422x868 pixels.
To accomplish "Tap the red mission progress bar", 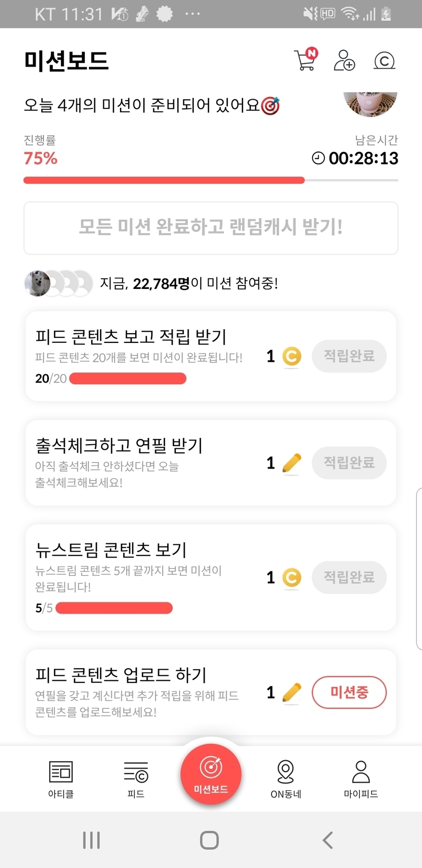I will point(164,180).
